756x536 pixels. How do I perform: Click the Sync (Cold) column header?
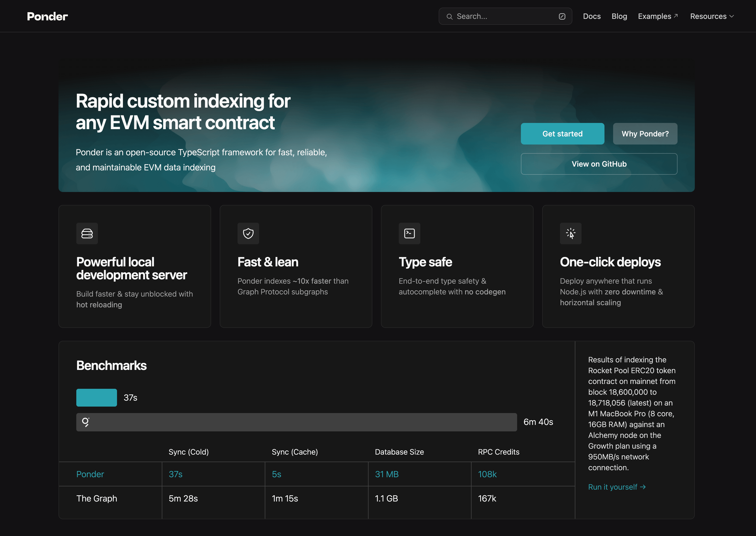(x=189, y=452)
